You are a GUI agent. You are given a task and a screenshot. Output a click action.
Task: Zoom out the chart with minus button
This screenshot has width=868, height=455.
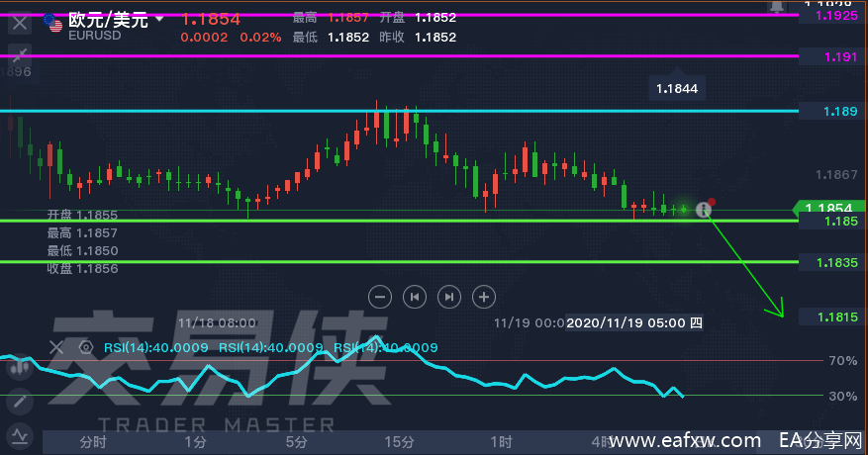pos(381,296)
